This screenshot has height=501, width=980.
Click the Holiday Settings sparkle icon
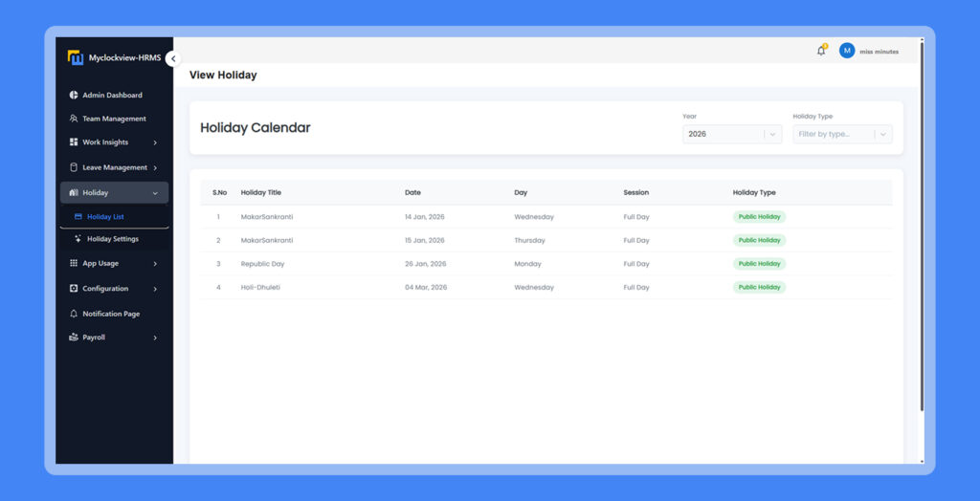(78, 239)
